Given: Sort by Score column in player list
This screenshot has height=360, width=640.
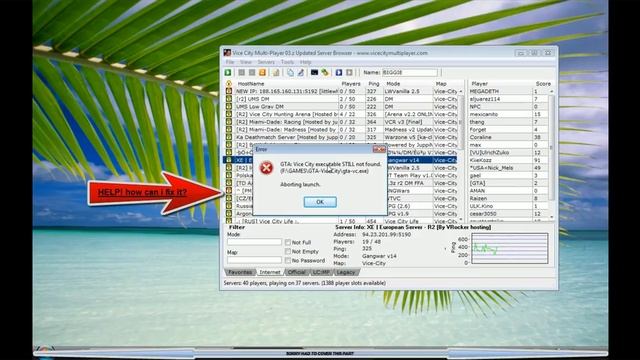Looking at the screenshot, I should click(x=543, y=84).
